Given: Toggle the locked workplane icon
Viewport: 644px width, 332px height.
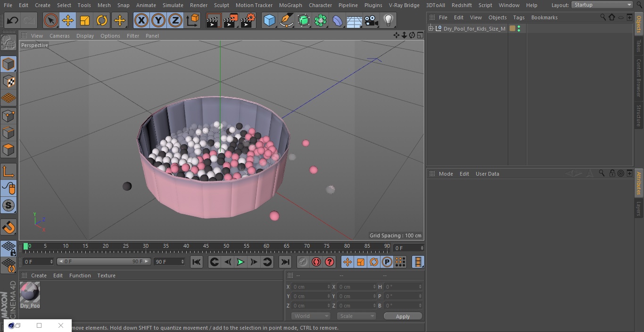Looking at the screenshot, I should coord(8,249).
